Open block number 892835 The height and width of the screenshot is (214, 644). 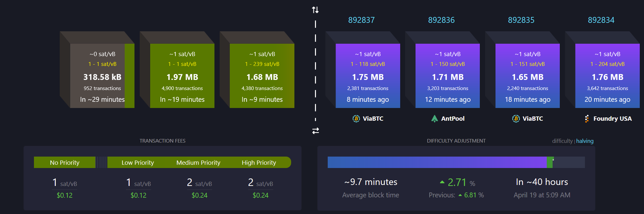pos(521,20)
